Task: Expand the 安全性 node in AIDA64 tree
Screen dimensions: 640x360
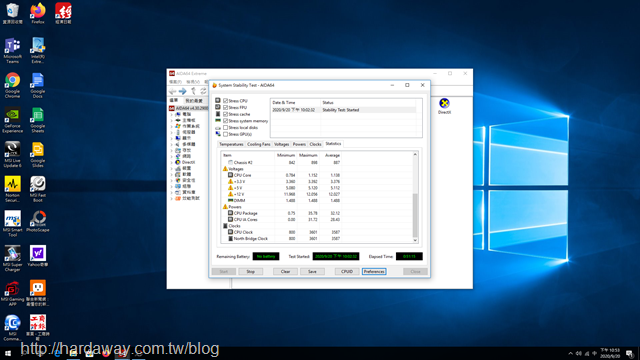Action: [x=171, y=180]
